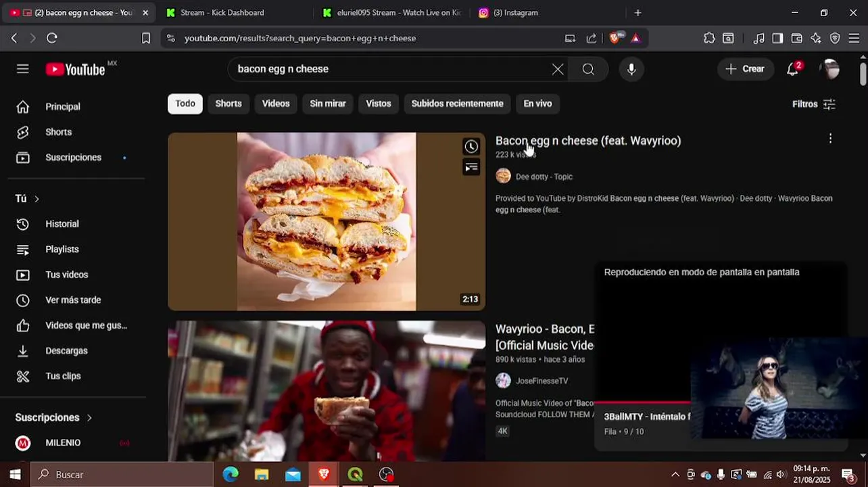Screen dimensions: 868x487
Task: Open the account avatar menu
Action: point(829,69)
